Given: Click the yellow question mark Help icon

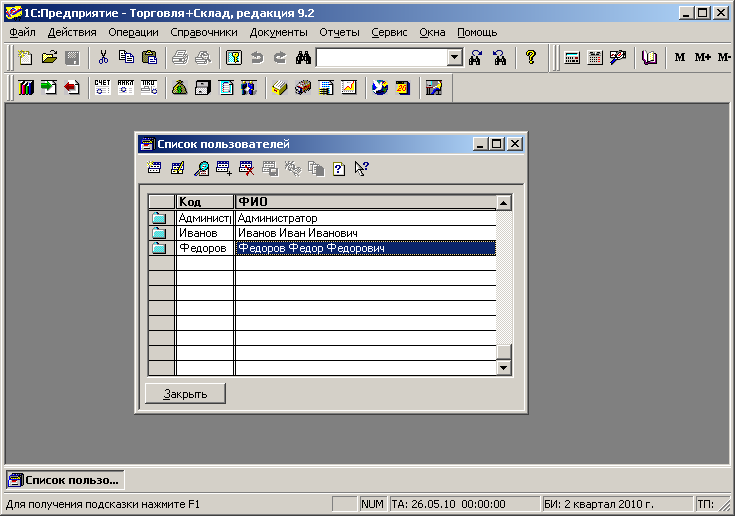Looking at the screenshot, I should point(531,58).
